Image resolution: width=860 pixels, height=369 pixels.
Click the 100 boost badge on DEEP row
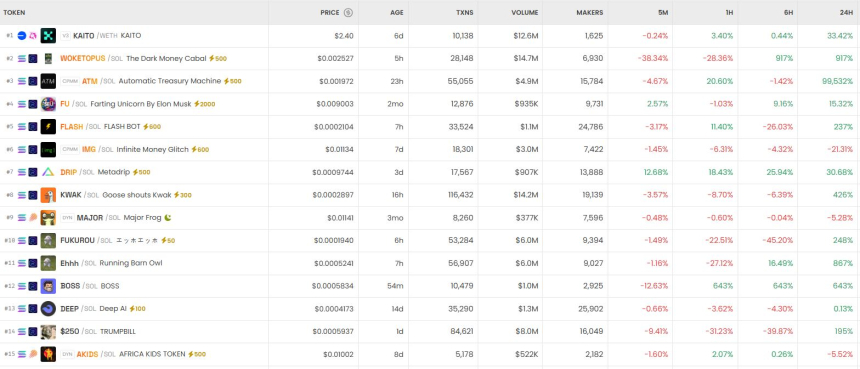[x=137, y=309]
